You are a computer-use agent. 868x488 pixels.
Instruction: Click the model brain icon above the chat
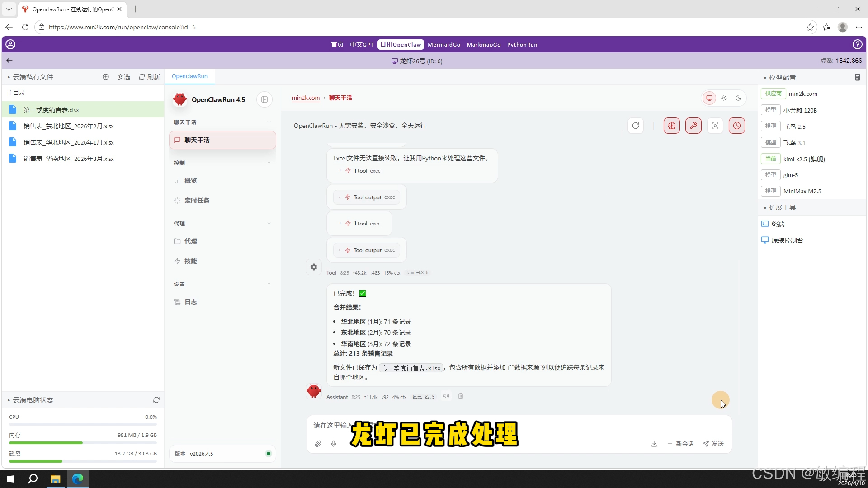tap(671, 126)
